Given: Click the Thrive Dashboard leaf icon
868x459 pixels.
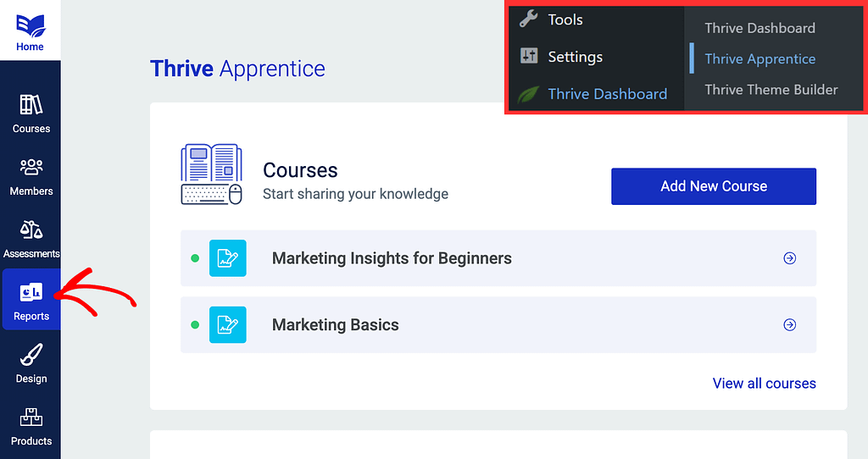Looking at the screenshot, I should click(529, 94).
